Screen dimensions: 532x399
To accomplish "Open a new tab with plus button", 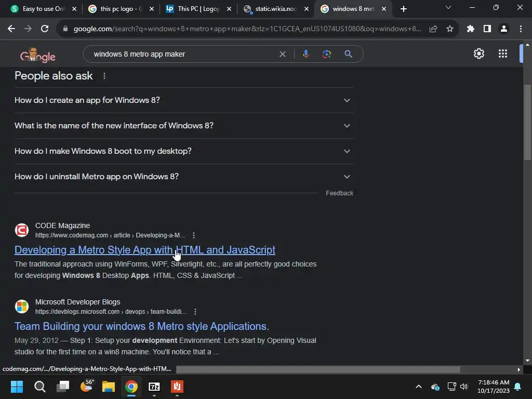I will point(403,9).
